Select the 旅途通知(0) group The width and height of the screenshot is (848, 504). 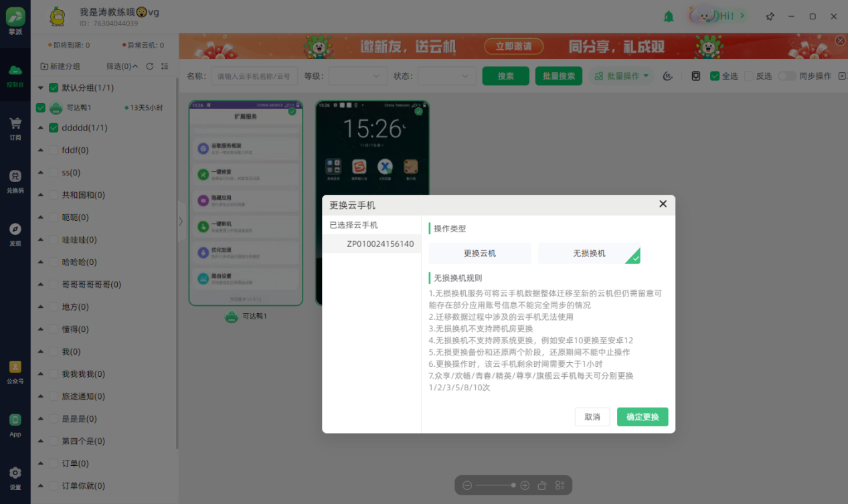coord(83,396)
